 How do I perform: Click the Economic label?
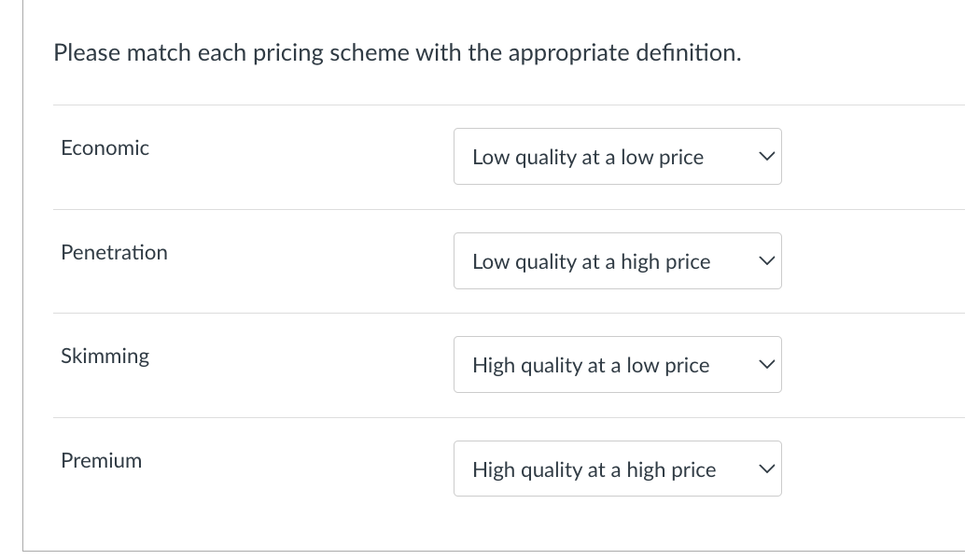click(x=105, y=147)
